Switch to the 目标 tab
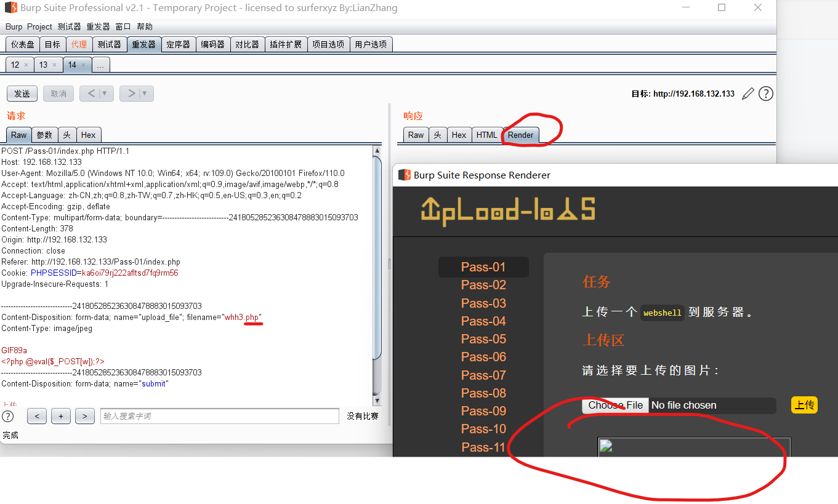The height and width of the screenshot is (504, 838). point(52,44)
